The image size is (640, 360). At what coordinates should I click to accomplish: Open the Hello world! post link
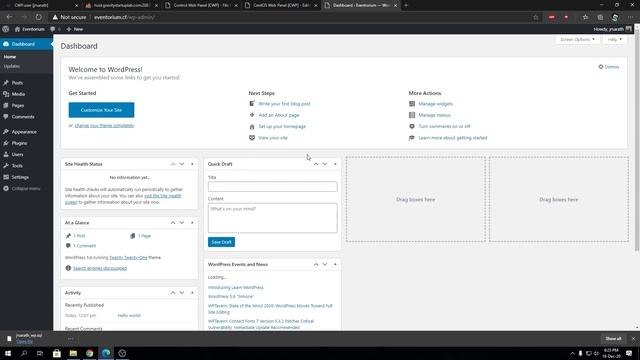point(129,316)
